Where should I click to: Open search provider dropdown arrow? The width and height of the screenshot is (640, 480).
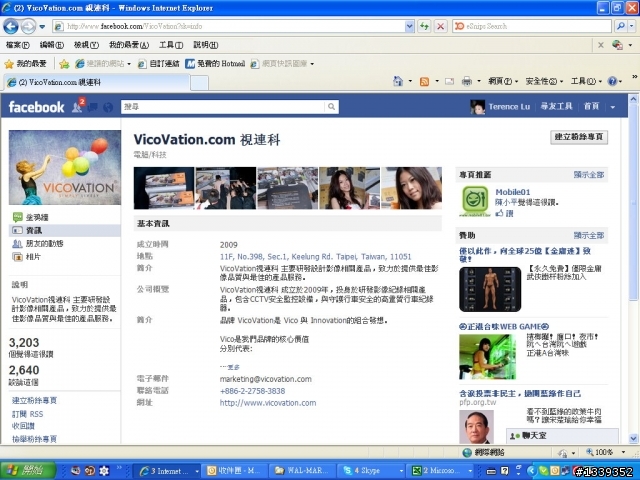coord(631,26)
